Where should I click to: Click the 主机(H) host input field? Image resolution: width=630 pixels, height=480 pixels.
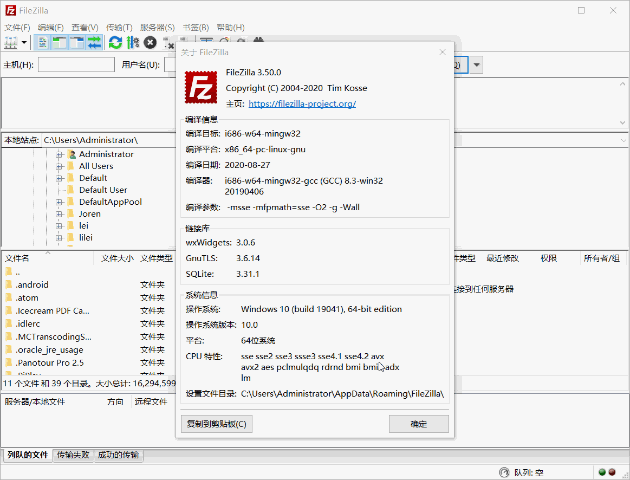coord(76,65)
